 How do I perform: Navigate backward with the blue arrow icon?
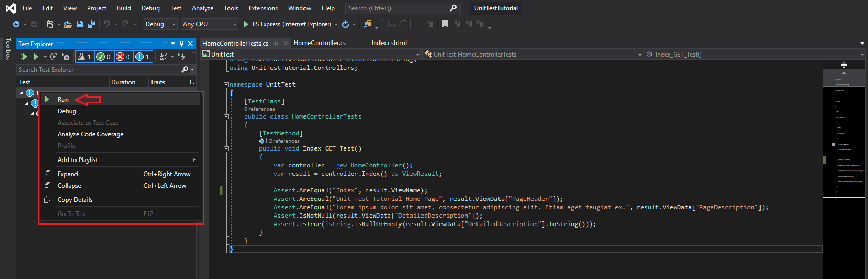tap(16, 24)
